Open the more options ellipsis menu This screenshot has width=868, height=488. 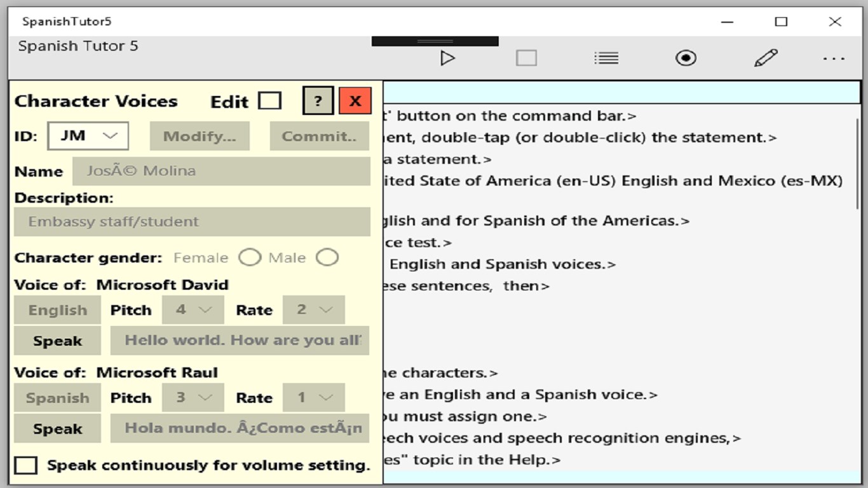point(834,59)
